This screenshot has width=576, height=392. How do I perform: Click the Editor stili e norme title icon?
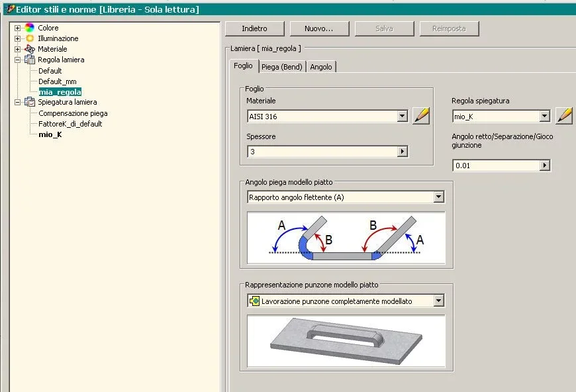point(11,9)
